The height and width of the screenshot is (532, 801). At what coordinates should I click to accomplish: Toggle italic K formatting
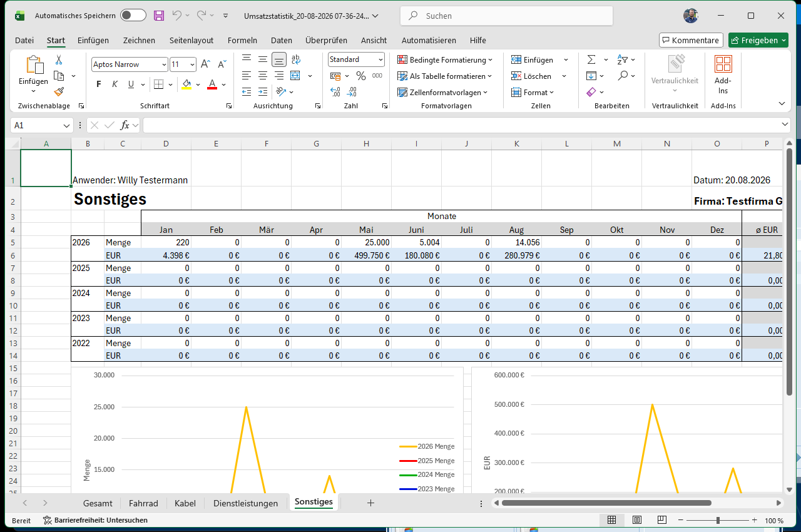[115, 84]
